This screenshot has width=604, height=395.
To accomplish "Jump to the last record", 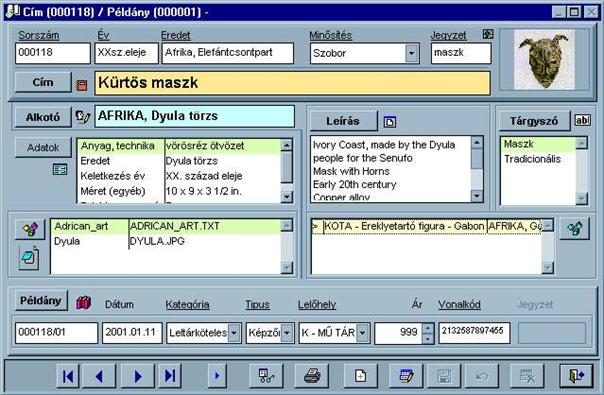I will pos(169,376).
